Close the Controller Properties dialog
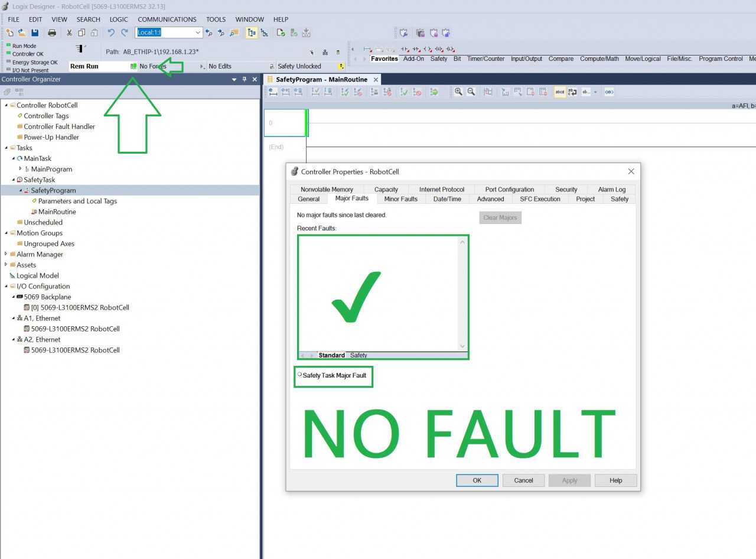 point(631,171)
